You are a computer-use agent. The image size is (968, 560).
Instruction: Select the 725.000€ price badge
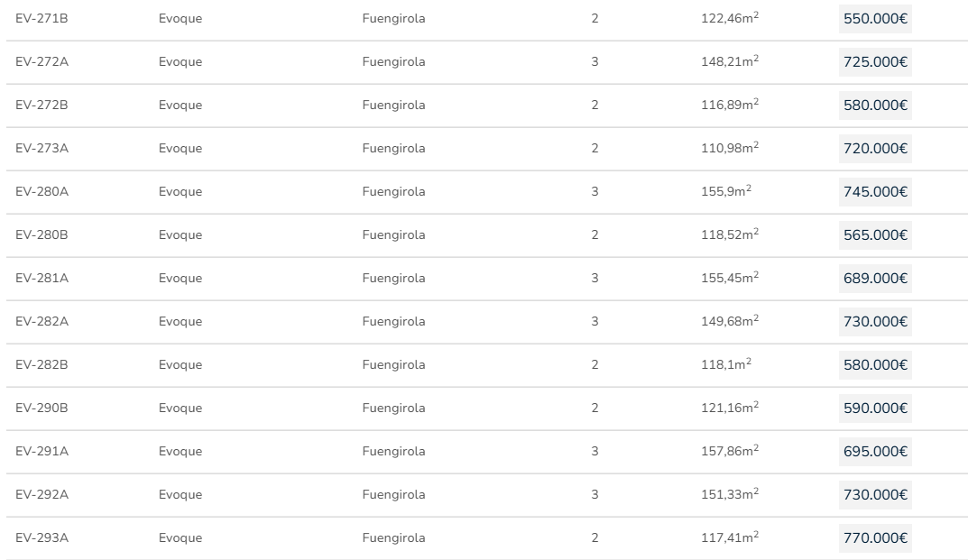875,62
